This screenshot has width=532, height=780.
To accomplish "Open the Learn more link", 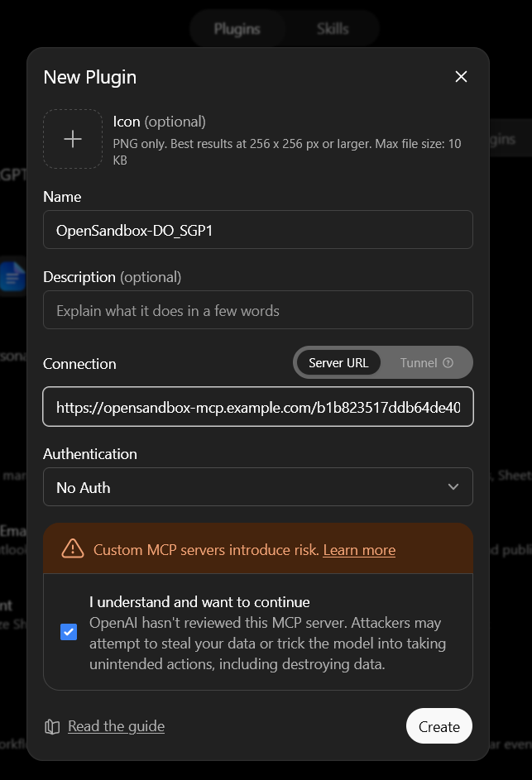I will click(x=359, y=550).
